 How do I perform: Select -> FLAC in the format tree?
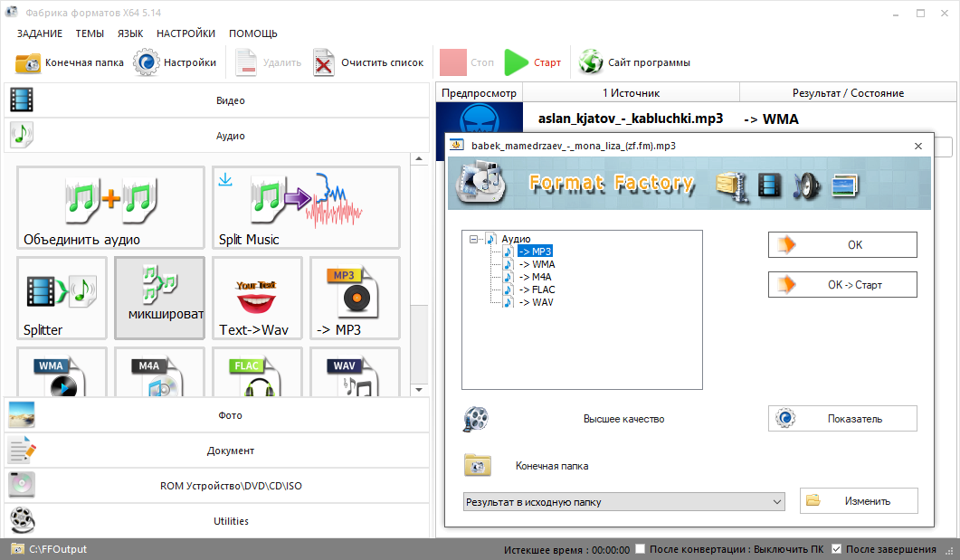click(x=537, y=289)
